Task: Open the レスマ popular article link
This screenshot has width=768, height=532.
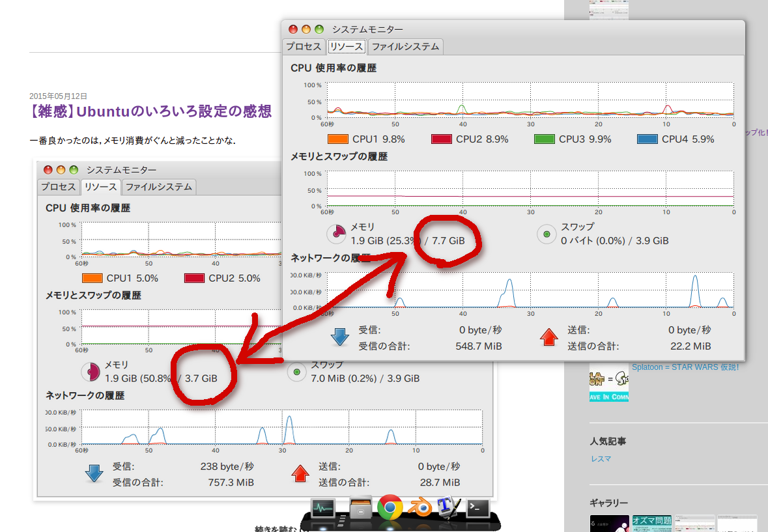Action: click(601, 458)
